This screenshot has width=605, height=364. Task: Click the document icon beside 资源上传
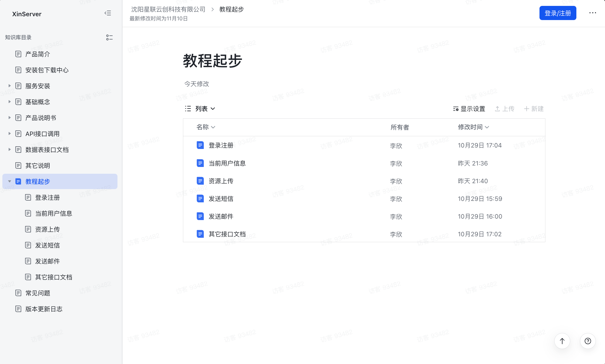click(200, 181)
